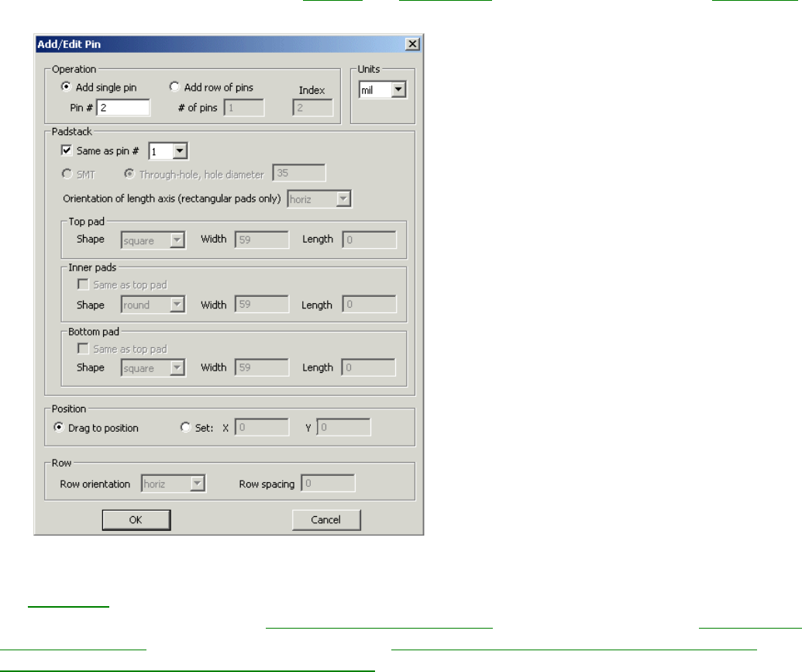This screenshot has height=672, width=802.
Task: Open the Bottom pad Shape dropdown
Action: coord(153,367)
